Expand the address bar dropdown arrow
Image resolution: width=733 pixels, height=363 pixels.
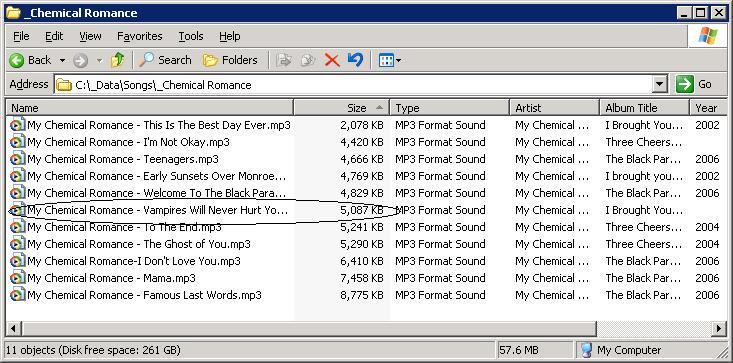click(x=660, y=85)
